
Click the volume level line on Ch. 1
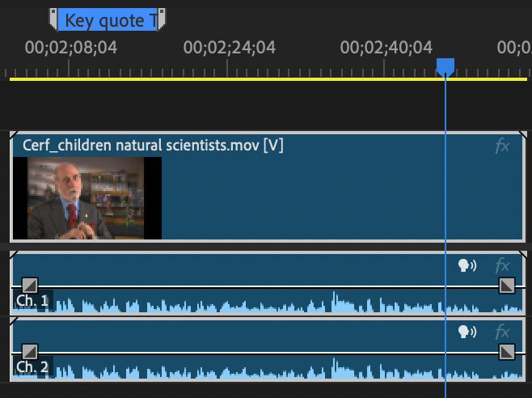click(243, 286)
